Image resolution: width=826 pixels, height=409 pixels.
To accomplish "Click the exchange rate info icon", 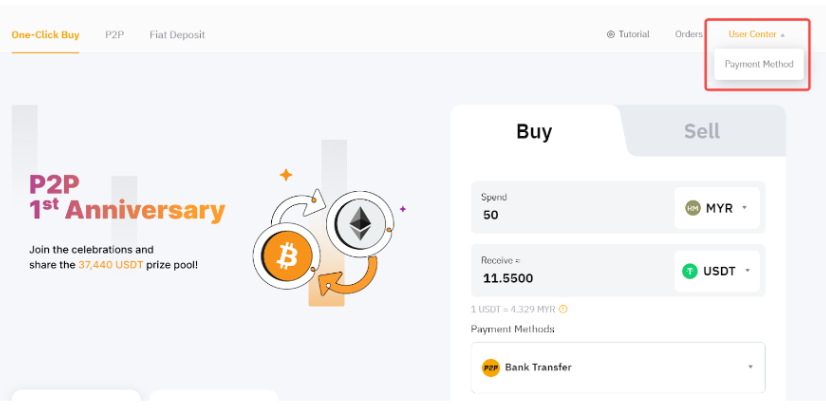I will click(x=563, y=309).
